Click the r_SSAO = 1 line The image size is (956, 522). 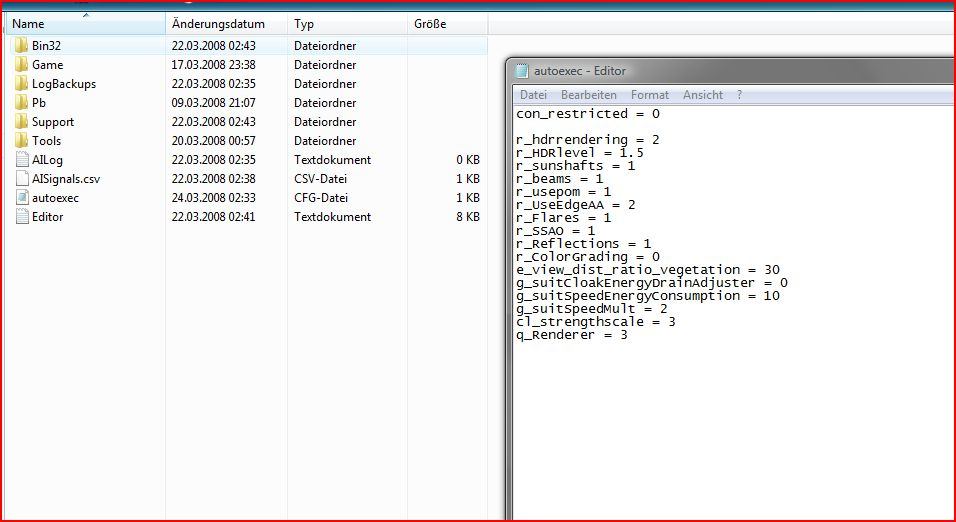click(555, 231)
